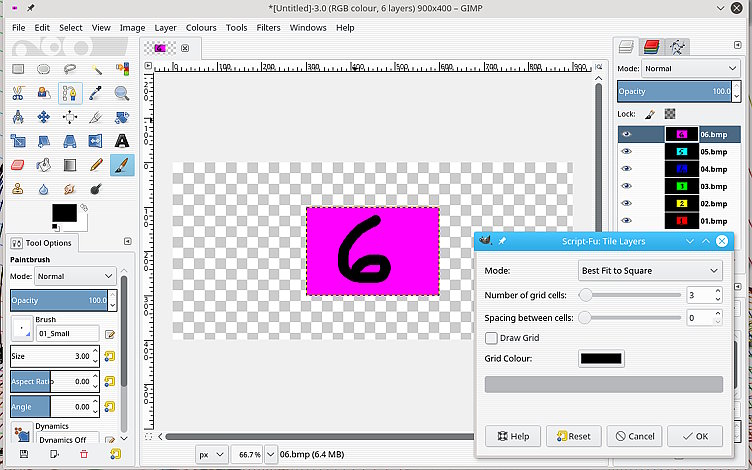The width and height of the screenshot is (752, 470).
Task: Select the Perspective tool
Action: click(70, 141)
